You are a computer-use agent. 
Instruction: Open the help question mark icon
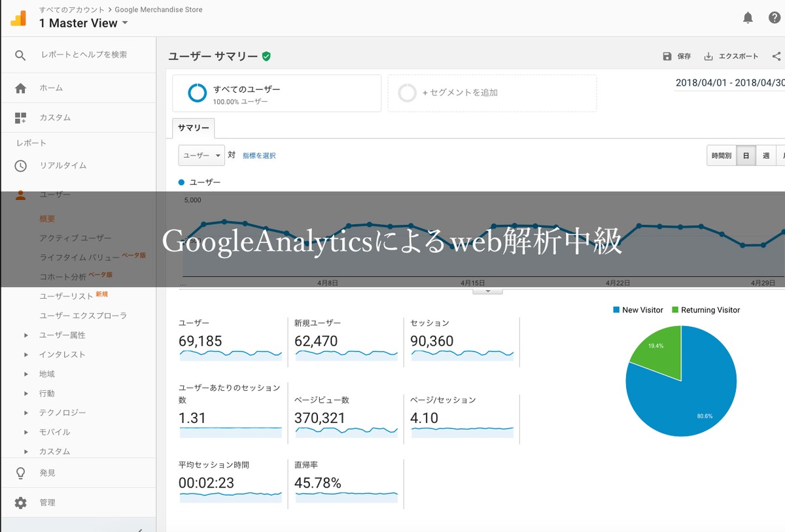click(x=774, y=18)
